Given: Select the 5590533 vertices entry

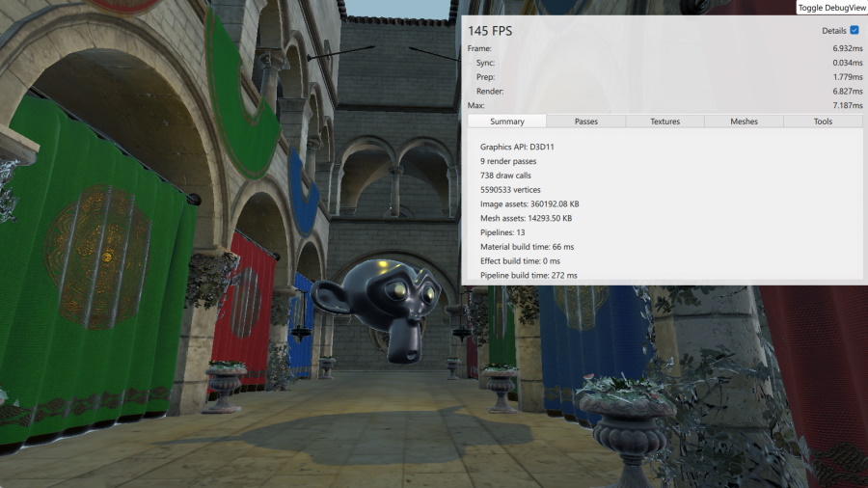Looking at the screenshot, I should pyautogui.click(x=511, y=190).
